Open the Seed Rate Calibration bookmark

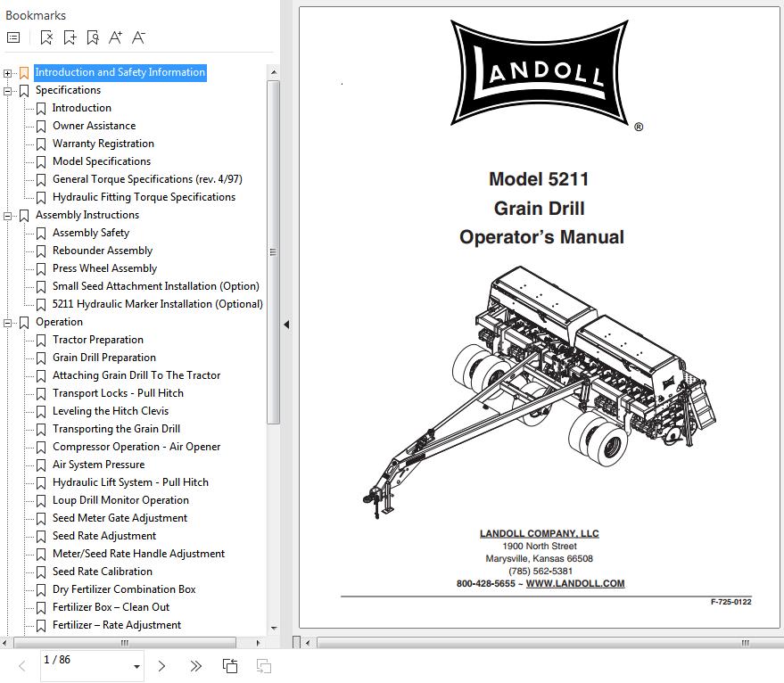pyautogui.click(x=102, y=572)
